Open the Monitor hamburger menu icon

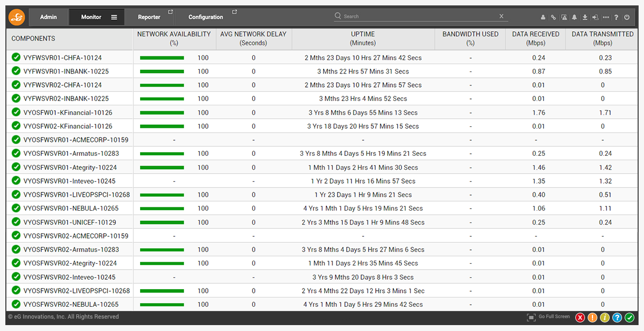tap(114, 17)
